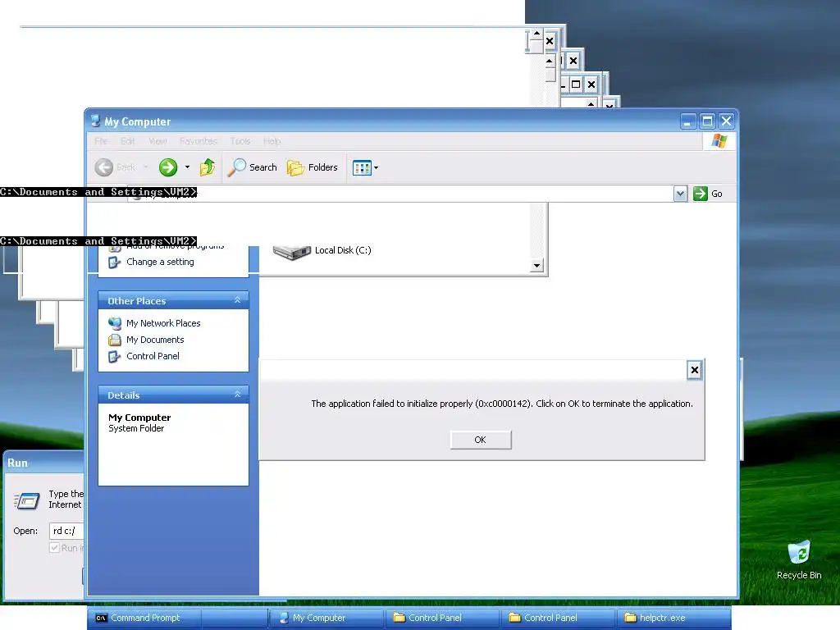This screenshot has height=630, width=840.
Task: Switch to Command Prompt taskbar button
Action: [144, 618]
